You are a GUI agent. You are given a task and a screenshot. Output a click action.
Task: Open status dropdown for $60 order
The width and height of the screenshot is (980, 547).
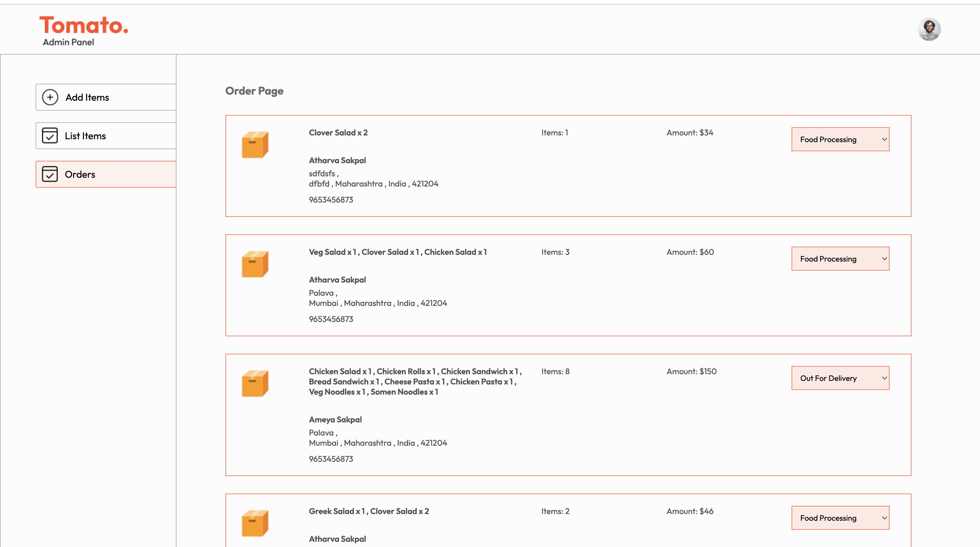pos(840,259)
